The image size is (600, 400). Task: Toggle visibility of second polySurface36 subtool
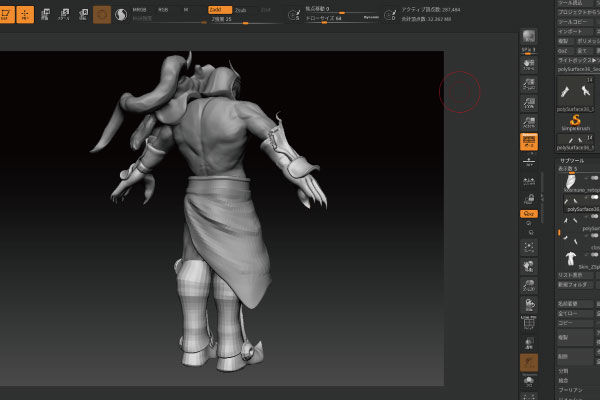coord(594,198)
